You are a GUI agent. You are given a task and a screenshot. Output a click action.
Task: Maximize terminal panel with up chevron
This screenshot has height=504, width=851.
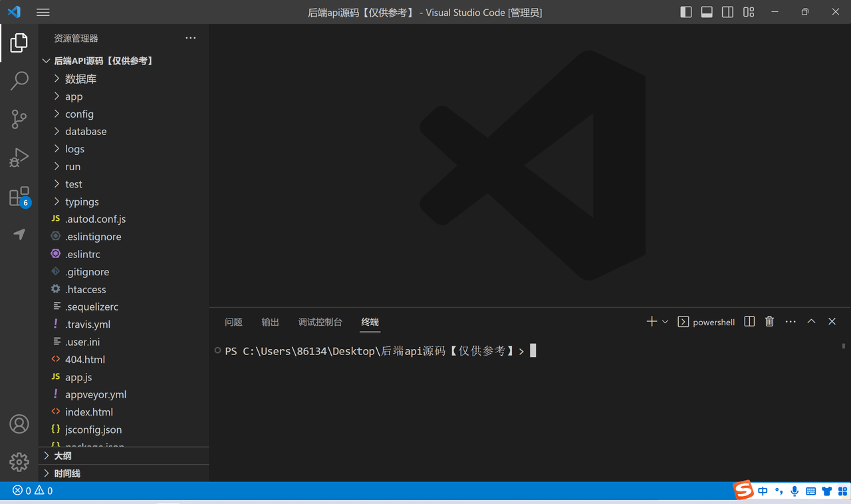(811, 321)
